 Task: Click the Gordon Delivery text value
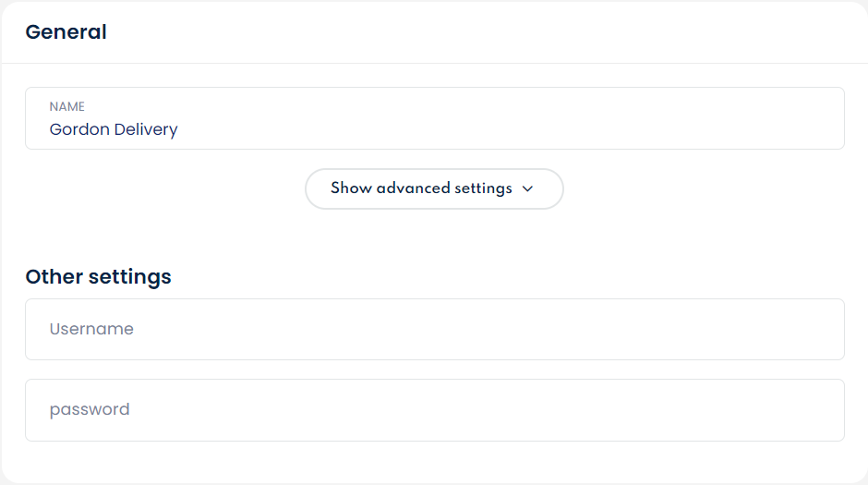[114, 129]
